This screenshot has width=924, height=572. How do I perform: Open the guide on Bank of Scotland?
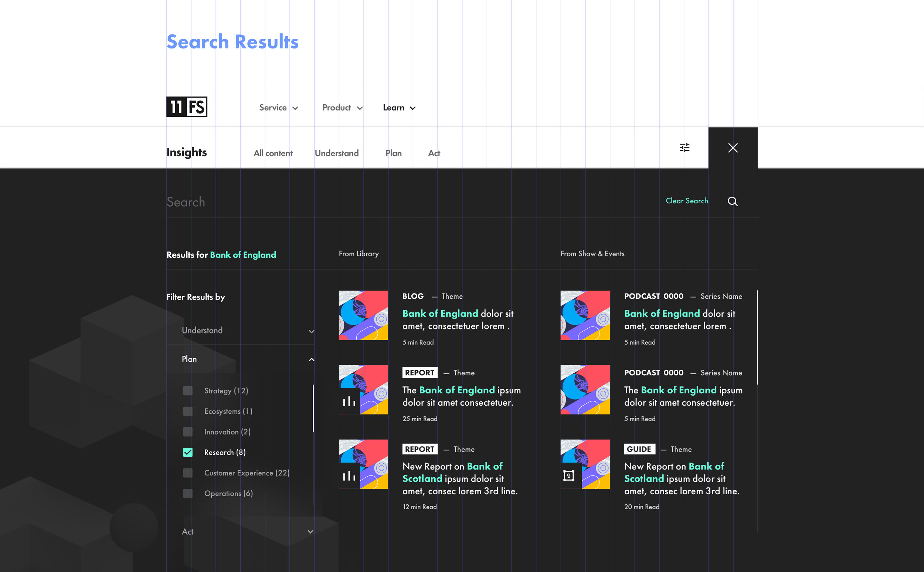682,478
